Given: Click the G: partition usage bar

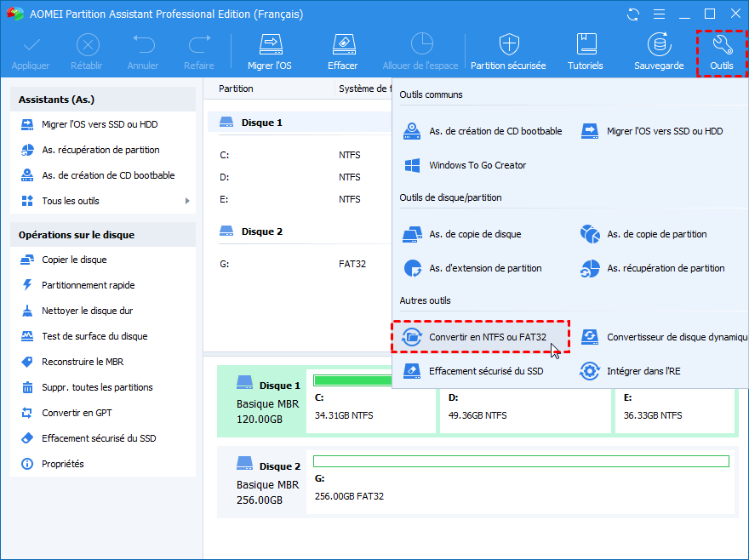Looking at the screenshot, I should click(521, 461).
